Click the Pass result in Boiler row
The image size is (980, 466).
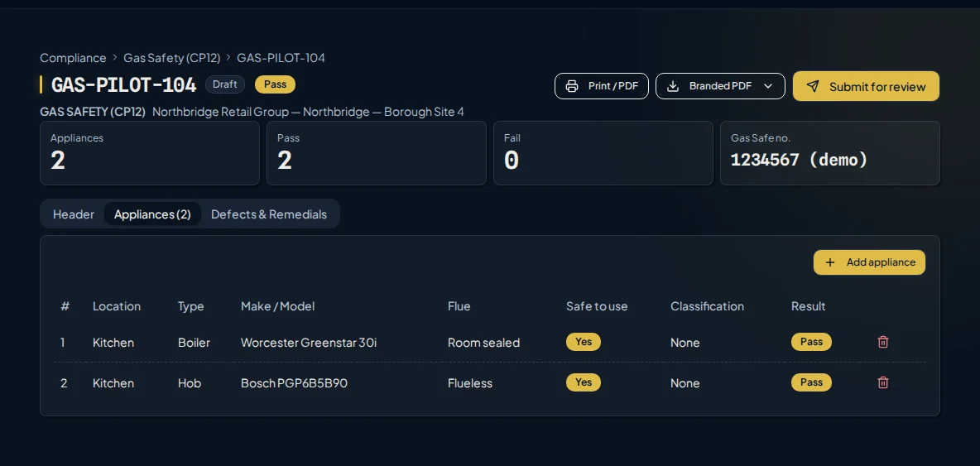pyautogui.click(x=811, y=342)
